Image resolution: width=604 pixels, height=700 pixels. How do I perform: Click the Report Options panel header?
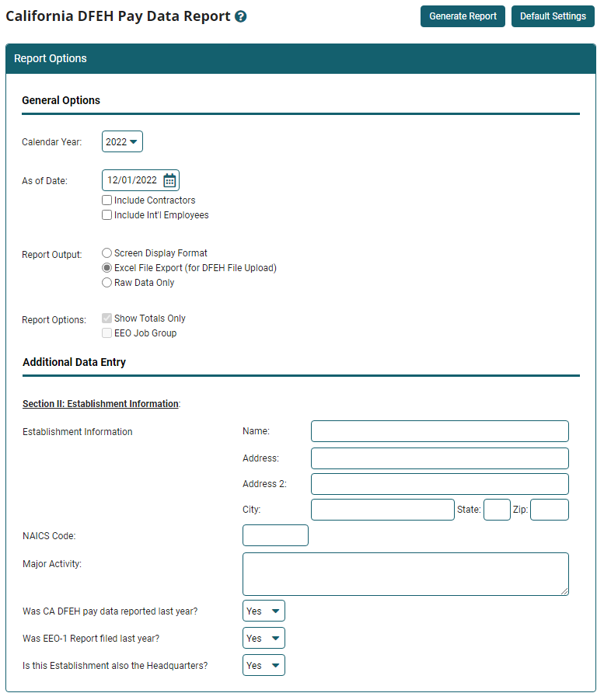click(301, 58)
